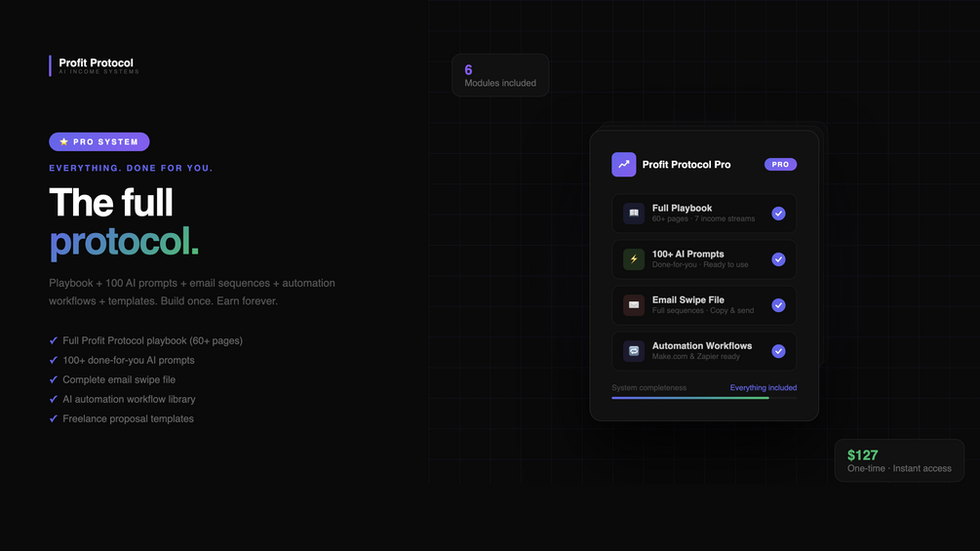
Task: Click the trending arrow icon of Profit Protocol Pro
Action: pyautogui.click(x=624, y=164)
